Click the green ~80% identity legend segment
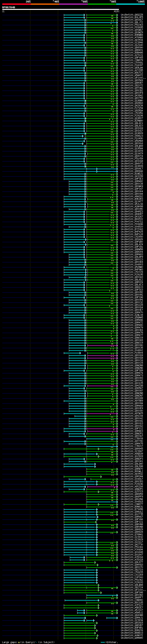Image resolution: width=147 pixels, height=644 pixels. [102, 4]
